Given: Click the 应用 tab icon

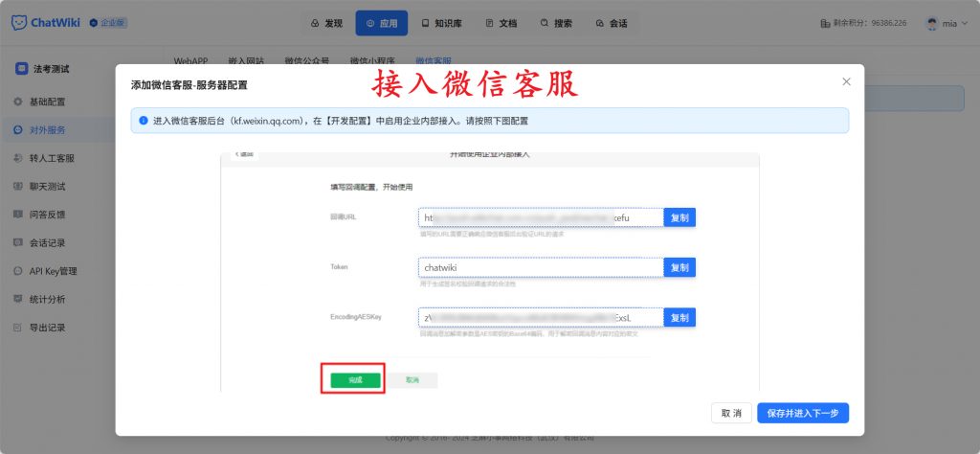Looking at the screenshot, I should click(x=370, y=24).
